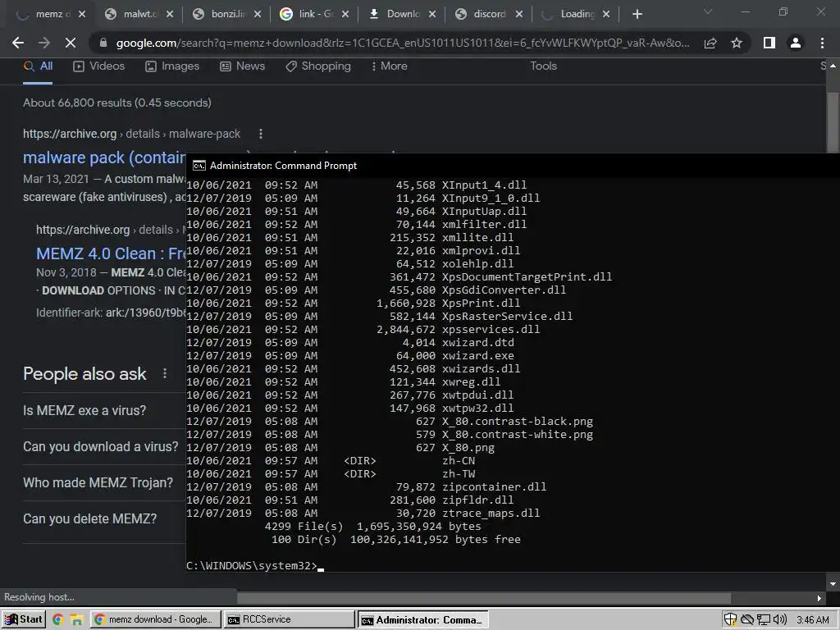
Task: Open the Start menu
Action: [x=23, y=619]
